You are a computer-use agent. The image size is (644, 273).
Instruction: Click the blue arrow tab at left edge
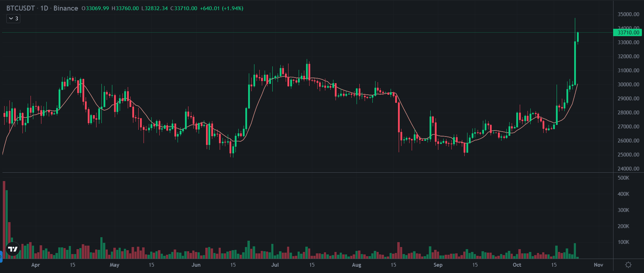coord(1,257)
